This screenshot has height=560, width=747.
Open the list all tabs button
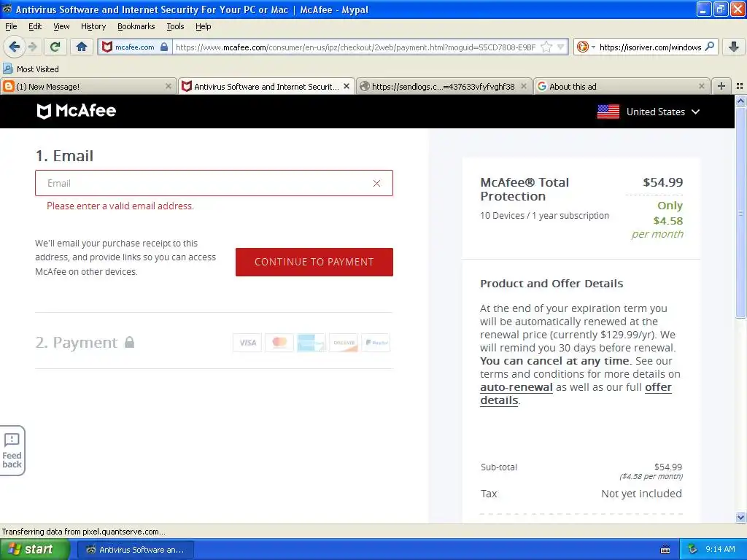coord(740,86)
